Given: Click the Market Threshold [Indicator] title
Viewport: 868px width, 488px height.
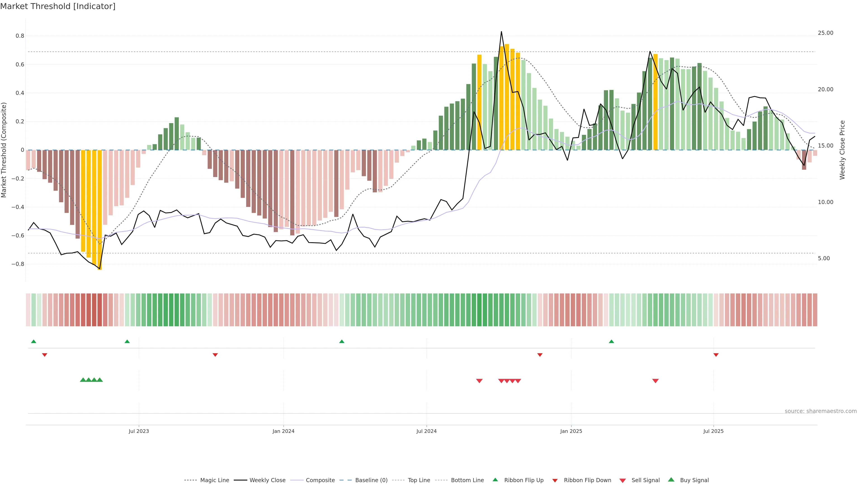Looking at the screenshot, I should pos(58,6).
